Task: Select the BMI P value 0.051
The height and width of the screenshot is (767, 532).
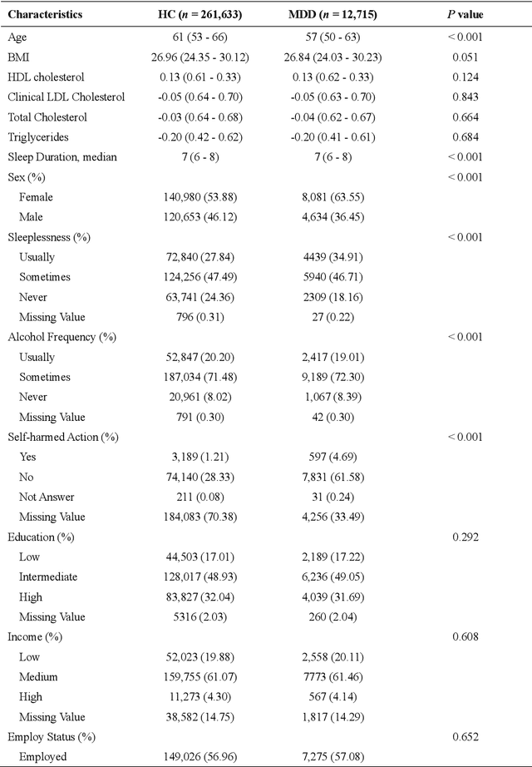Action: click(x=464, y=56)
